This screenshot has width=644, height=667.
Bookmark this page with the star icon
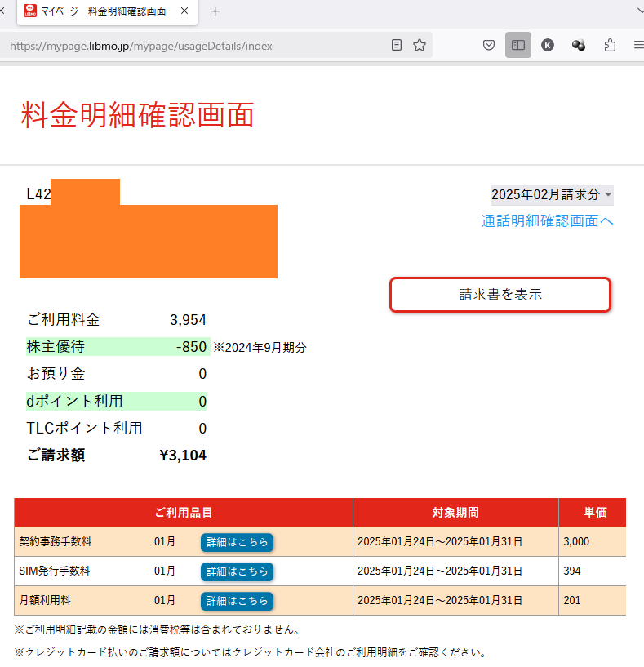[x=420, y=46]
